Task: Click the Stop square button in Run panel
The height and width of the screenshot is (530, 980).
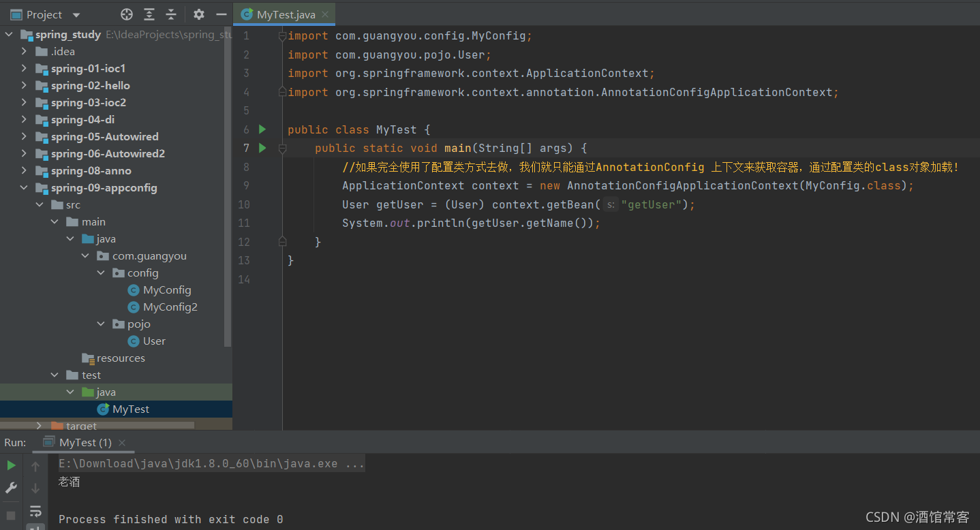Action: click(12, 515)
